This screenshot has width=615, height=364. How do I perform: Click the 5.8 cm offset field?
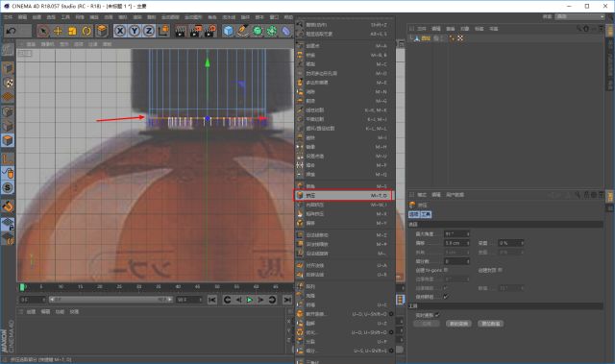(457, 243)
